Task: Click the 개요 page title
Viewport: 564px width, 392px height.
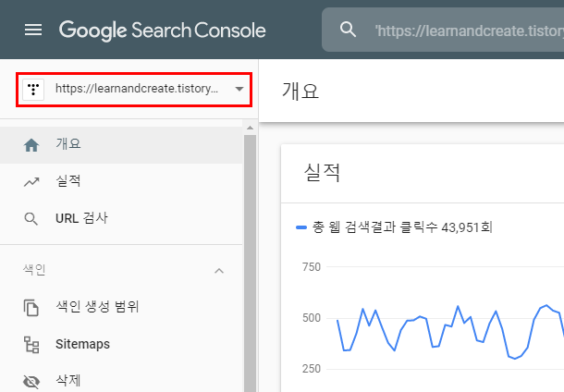Action: [x=300, y=91]
